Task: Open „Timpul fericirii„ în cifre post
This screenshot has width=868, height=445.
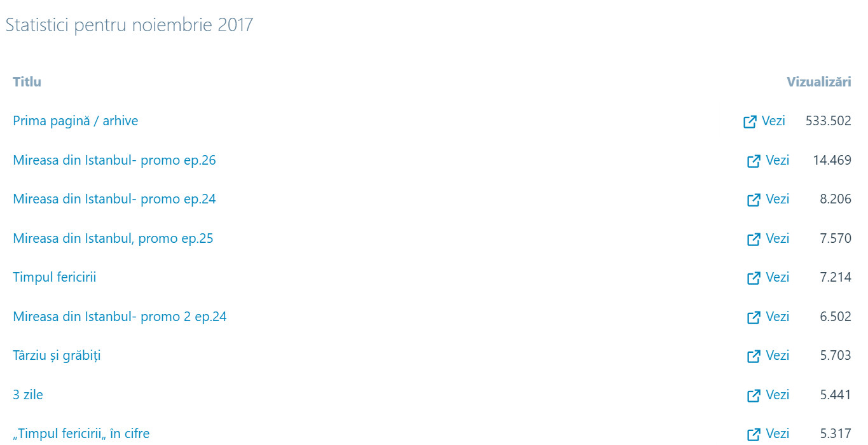Action: tap(81, 434)
